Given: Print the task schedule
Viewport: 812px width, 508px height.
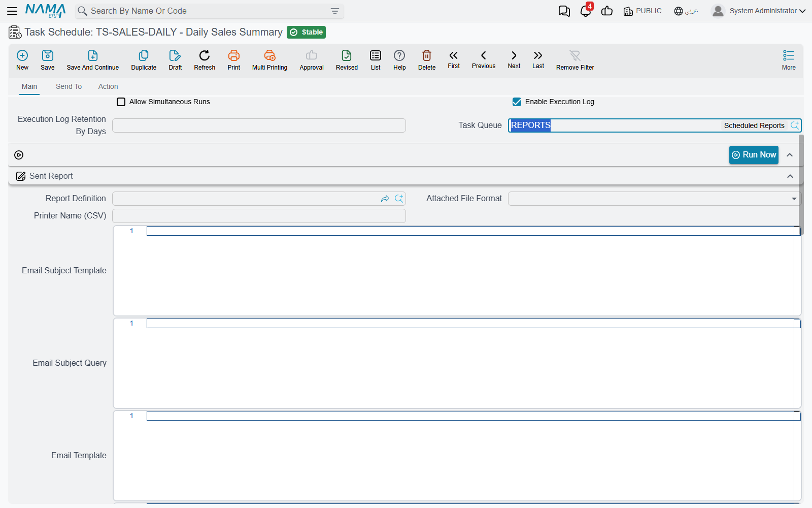Looking at the screenshot, I should click(x=234, y=60).
